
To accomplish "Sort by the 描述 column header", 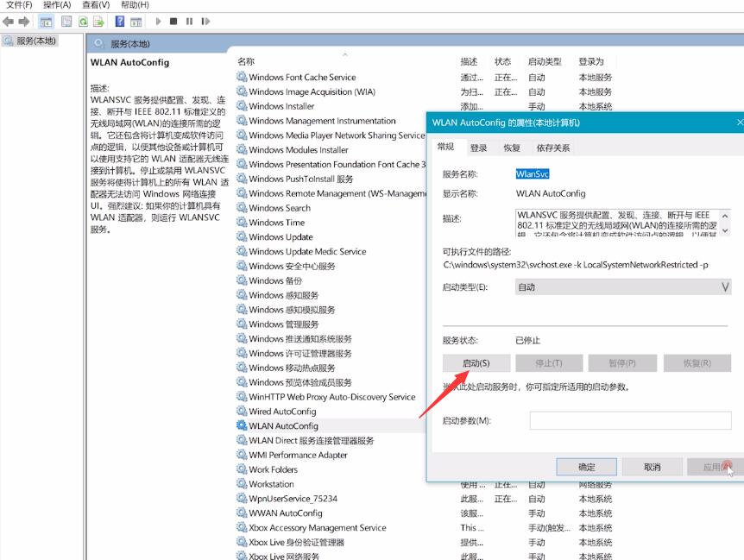I will pos(469,61).
